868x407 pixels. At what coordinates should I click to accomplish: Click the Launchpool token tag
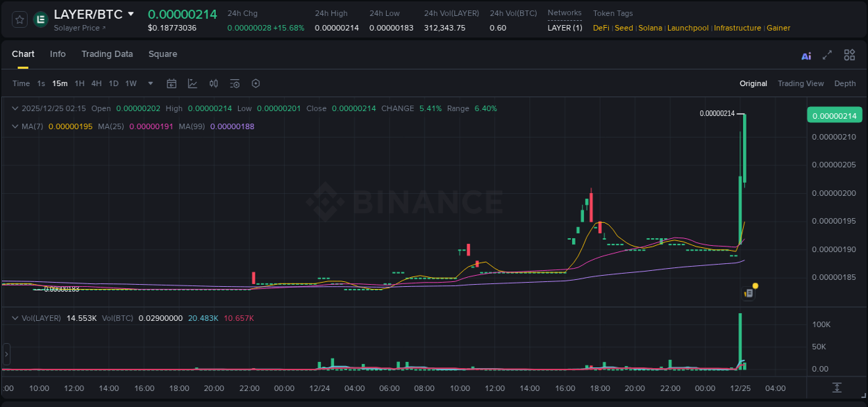click(x=688, y=28)
